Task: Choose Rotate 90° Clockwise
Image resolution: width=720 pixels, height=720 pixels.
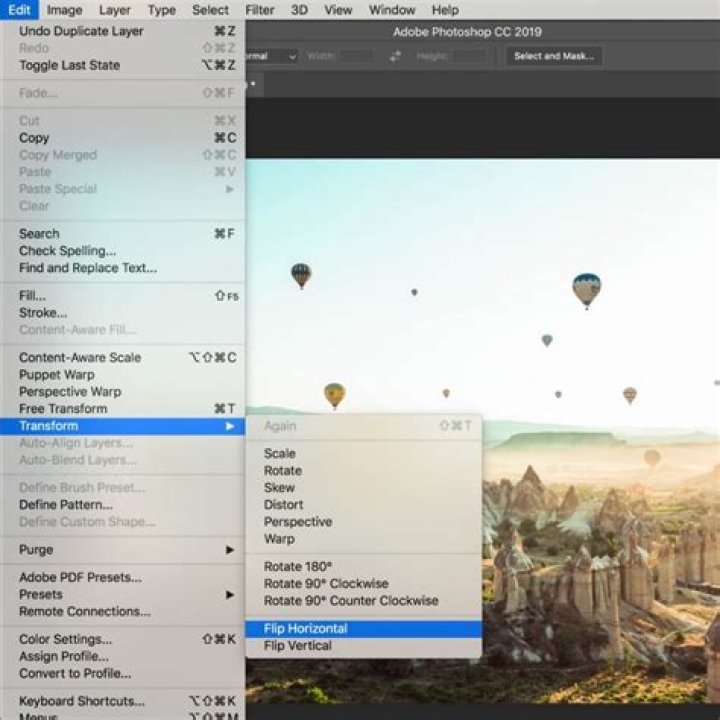Action: point(364,583)
